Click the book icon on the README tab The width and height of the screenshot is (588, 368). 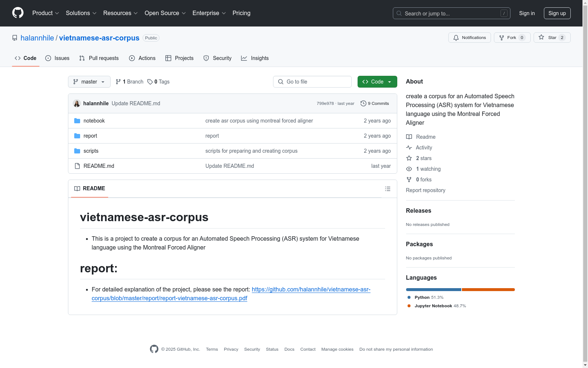point(77,188)
